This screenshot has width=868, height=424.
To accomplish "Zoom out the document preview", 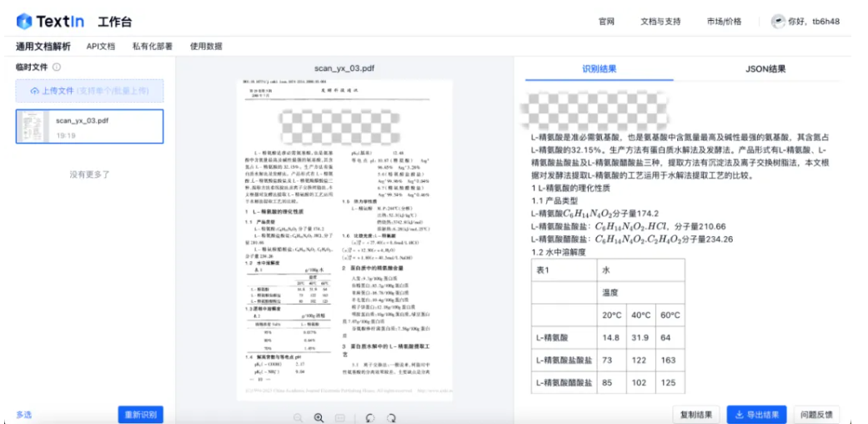I will click(x=299, y=418).
